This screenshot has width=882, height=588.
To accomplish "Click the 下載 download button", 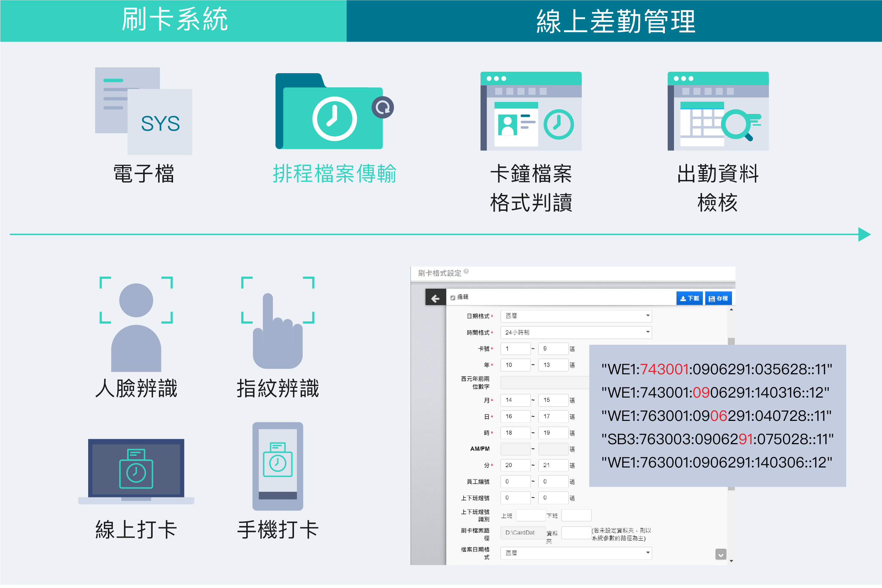I will click(689, 299).
